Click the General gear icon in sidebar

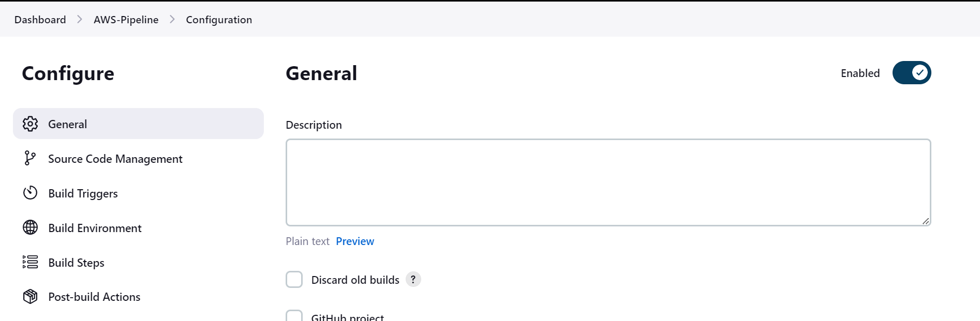pyautogui.click(x=30, y=124)
